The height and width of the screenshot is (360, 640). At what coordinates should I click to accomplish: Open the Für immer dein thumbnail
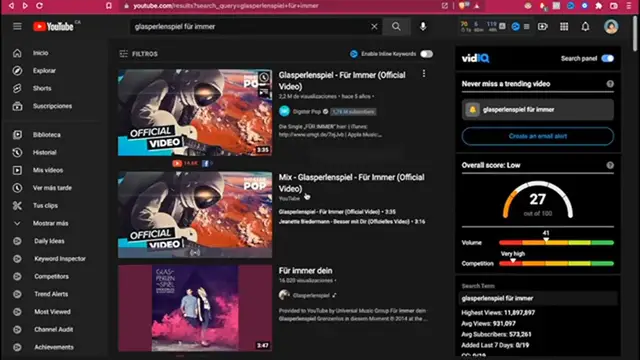tap(195, 308)
